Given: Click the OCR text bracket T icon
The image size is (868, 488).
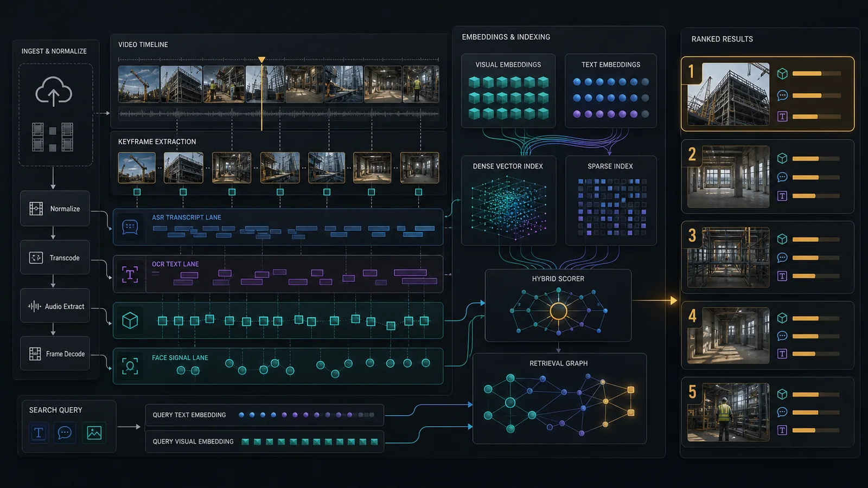Looking at the screenshot, I should 130,274.
